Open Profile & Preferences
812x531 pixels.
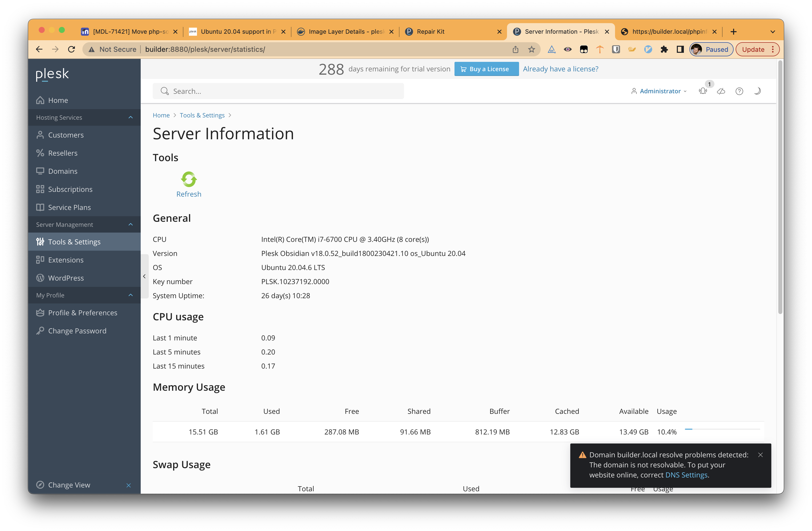[84, 313]
